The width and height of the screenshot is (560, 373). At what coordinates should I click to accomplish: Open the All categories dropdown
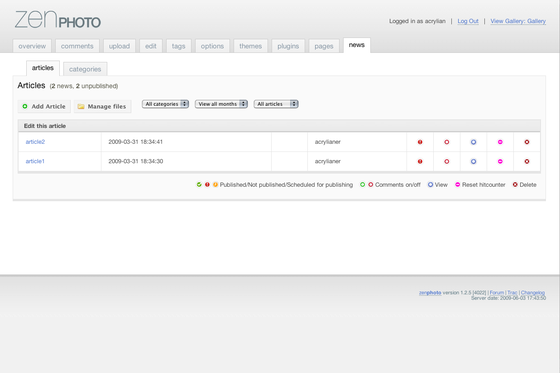[165, 104]
